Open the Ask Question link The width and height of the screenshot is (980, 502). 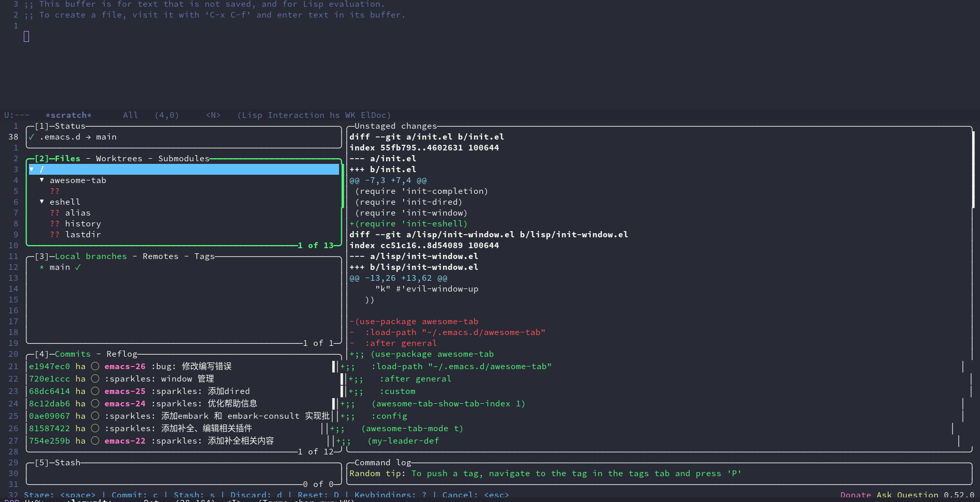(x=907, y=495)
